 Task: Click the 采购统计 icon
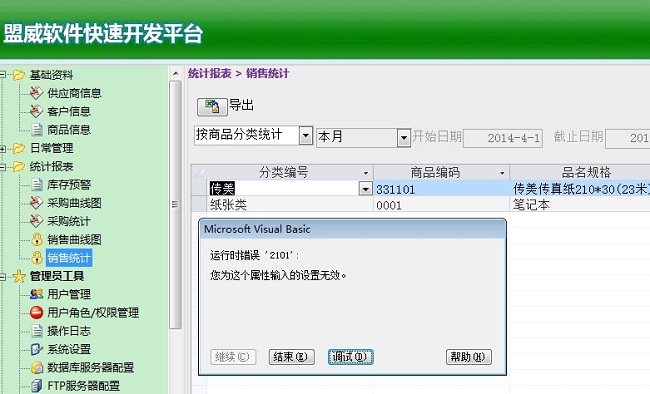(x=36, y=221)
